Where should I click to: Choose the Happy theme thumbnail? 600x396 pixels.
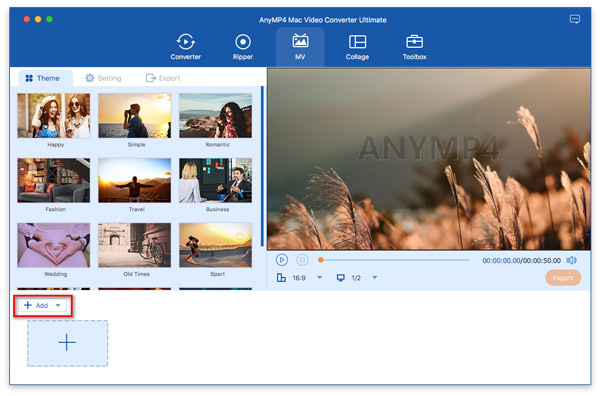54,116
